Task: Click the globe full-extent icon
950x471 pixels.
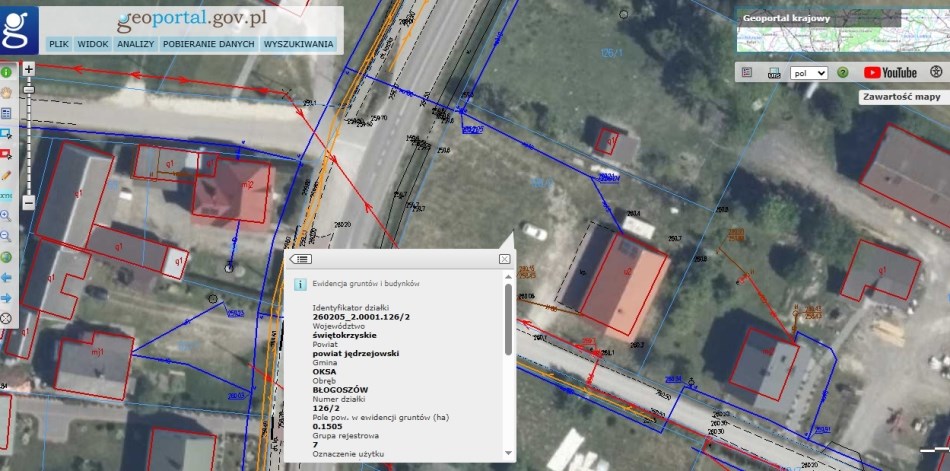Action: (6, 256)
